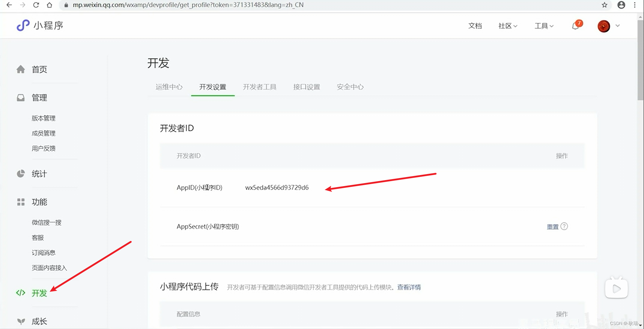
Task: Click the 开发 code brackets icon
Action: click(21, 293)
